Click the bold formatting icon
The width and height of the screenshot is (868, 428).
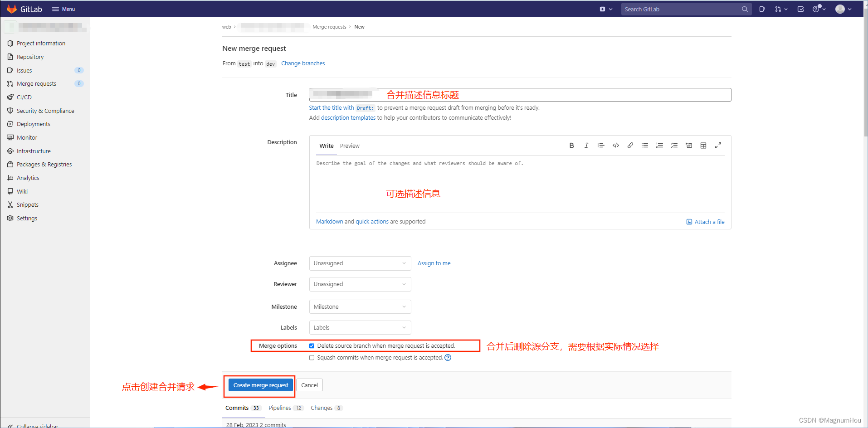(571, 146)
